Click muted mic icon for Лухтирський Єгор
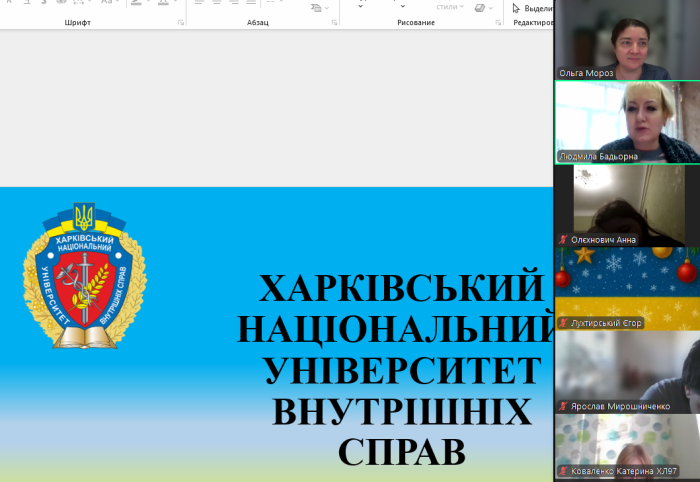This screenshot has height=482, width=700. click(563, 323)
